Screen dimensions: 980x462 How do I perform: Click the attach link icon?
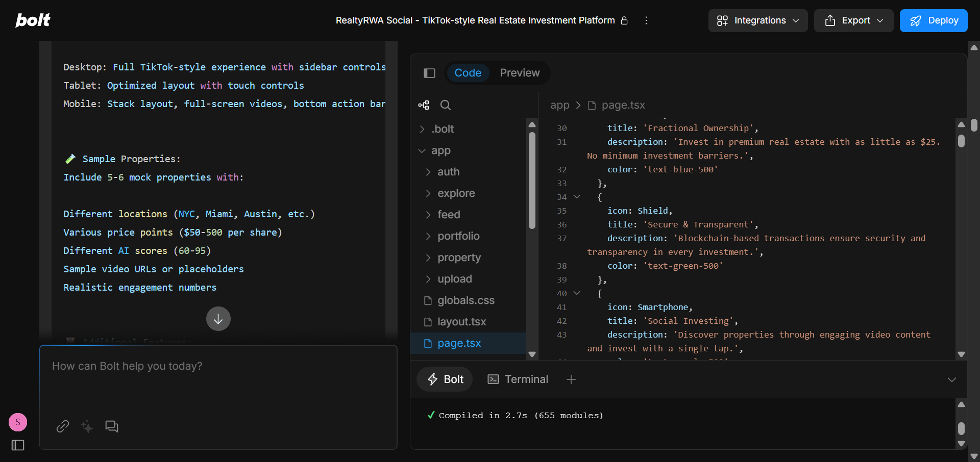click(62, 426)
